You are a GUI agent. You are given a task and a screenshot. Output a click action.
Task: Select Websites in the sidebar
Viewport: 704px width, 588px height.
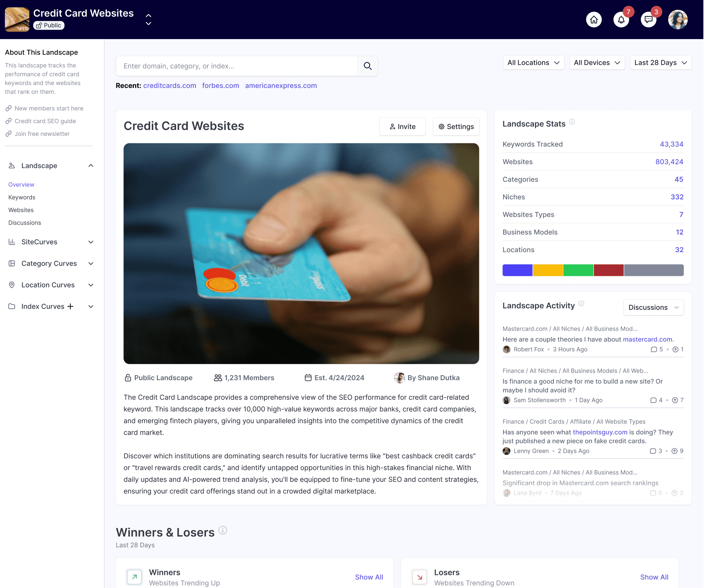(x=21, y=210)
